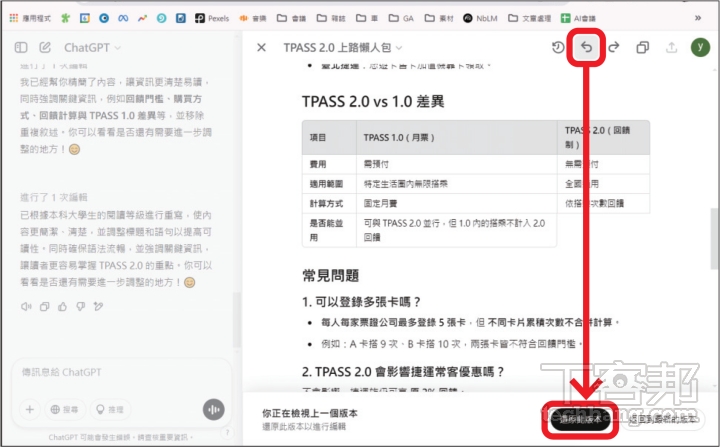
Task: Open the colorful trend-line bookmark
Action: [142, 18]
